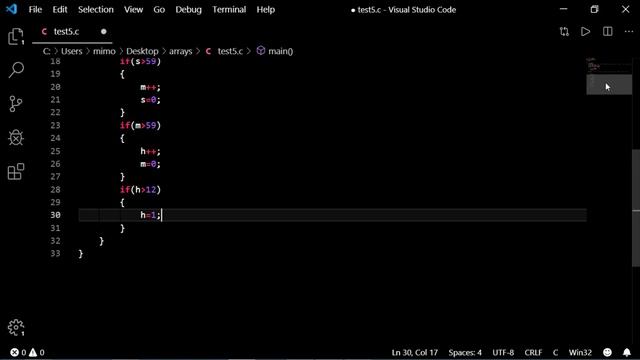The image size is (640, 360).
Task: Click line number 33 in the gutter
Action: (56, 253)
